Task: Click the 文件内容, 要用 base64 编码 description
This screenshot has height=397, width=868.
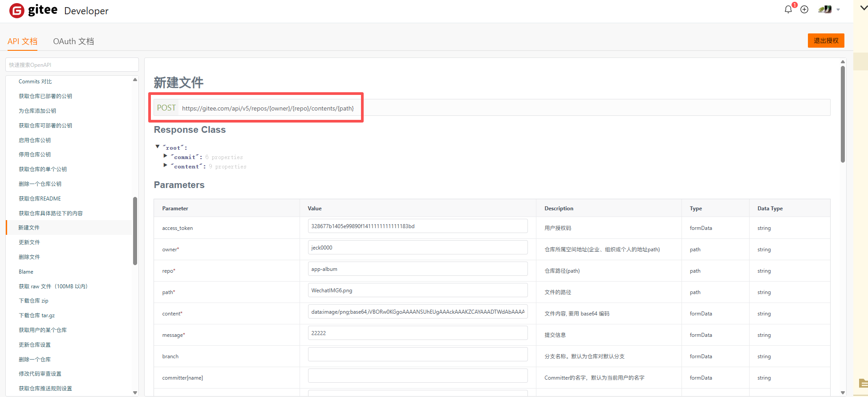Action: pos(577,314)
